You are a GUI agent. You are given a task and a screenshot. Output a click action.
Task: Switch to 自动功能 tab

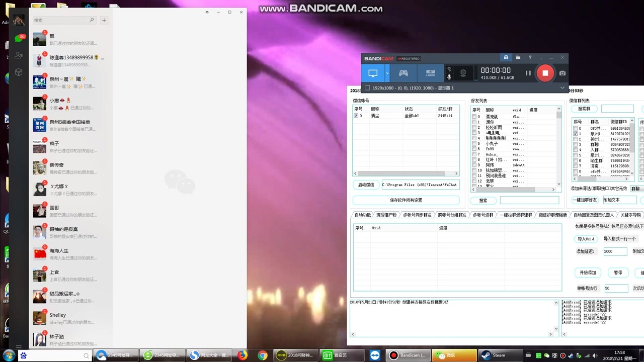(362, 215)
